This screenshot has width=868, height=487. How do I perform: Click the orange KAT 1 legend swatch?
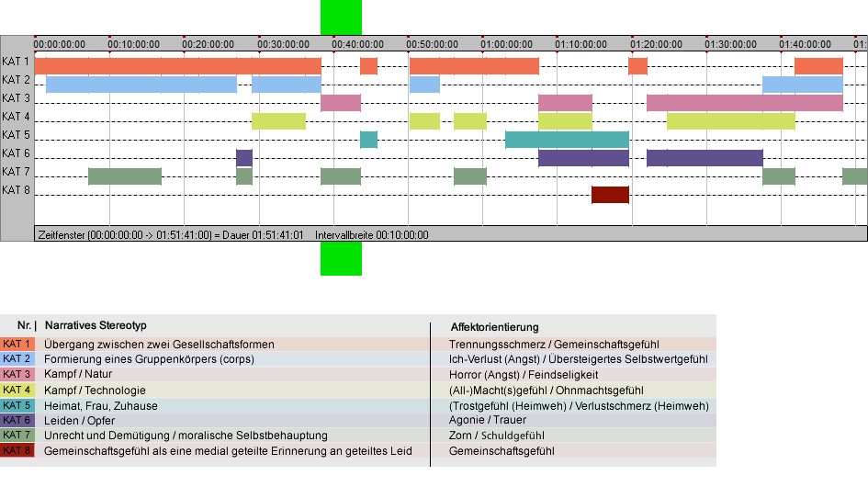point(17,344)
